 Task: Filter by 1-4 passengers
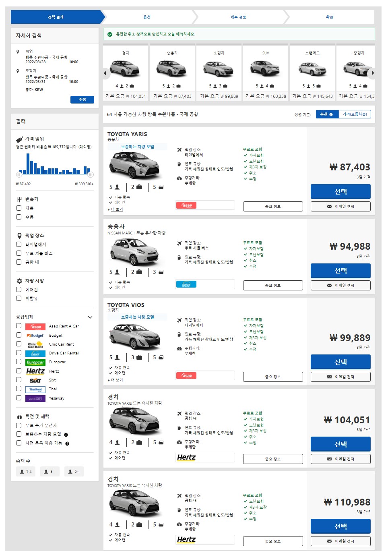(26, 472)
